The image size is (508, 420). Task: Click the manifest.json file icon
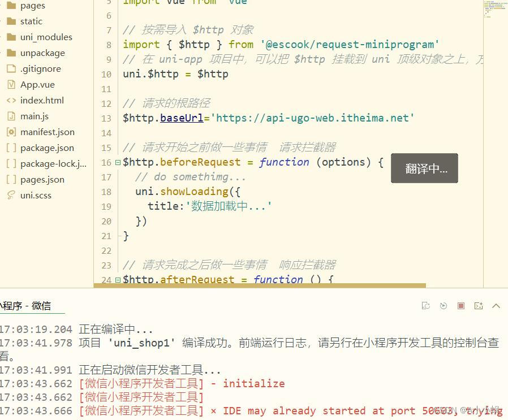pyautogui.click(x=12, y=132)
